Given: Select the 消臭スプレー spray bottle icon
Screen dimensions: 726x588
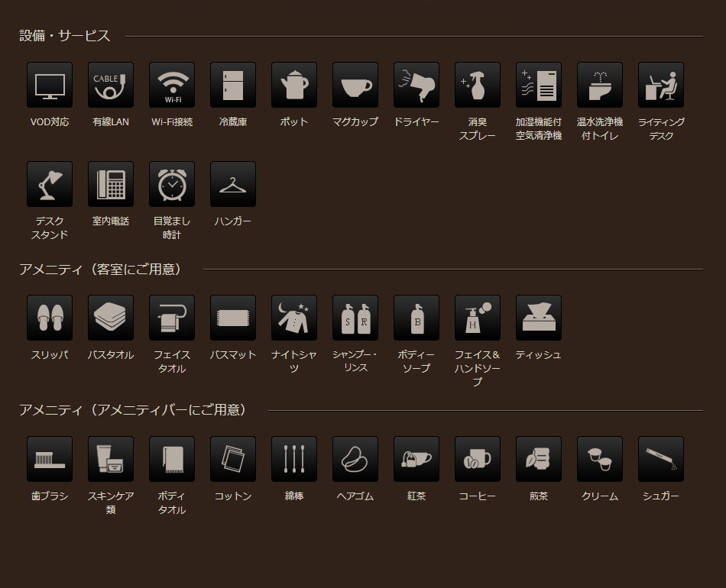Looking at the screenshot, I should [478, 85].
